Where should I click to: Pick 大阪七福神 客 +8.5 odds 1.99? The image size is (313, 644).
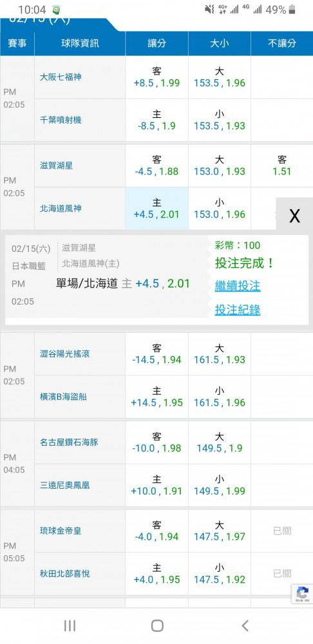tap(157, 77)
